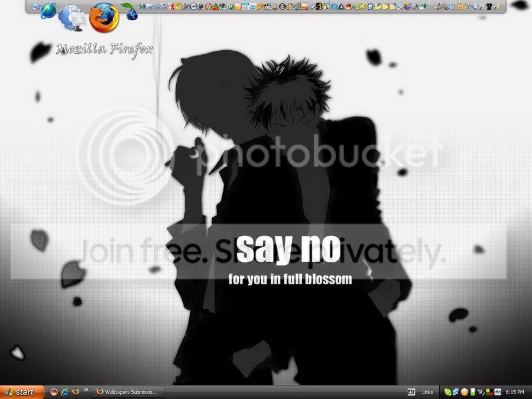Open the black icon with yellow number 4
Viewport: 532px width, 399px height.
(x=319, y=6)
